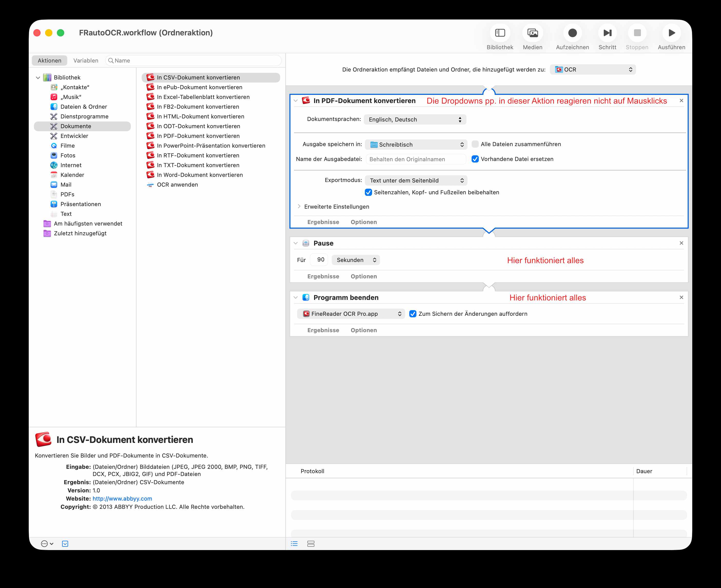The image size is (721, 588).
Task: Open the Medien browser icon
Action: pos(532,33)
